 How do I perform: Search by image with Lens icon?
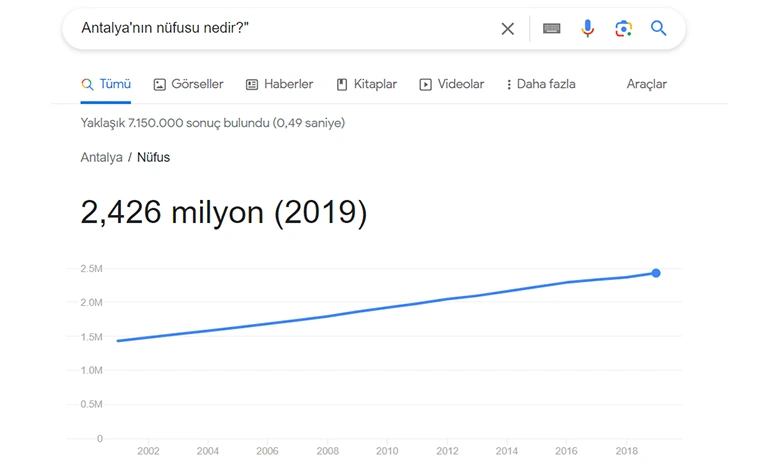tap(623, 29)
